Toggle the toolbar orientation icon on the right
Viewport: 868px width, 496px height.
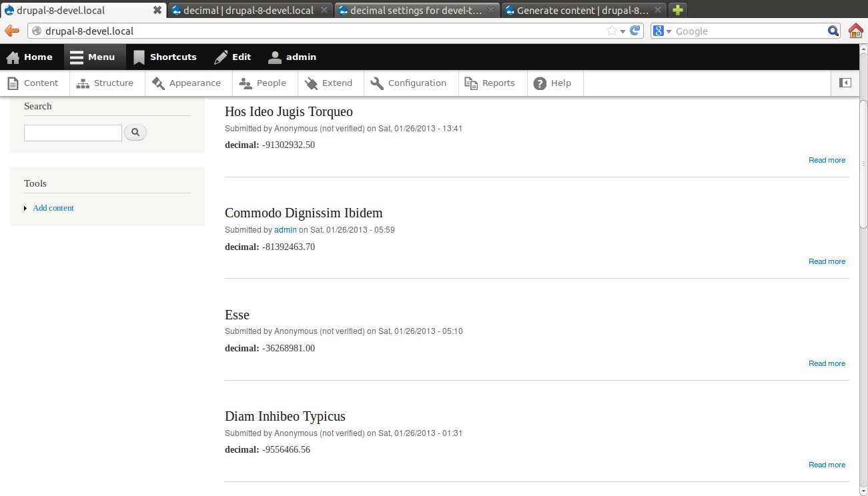tap(844, 82)
